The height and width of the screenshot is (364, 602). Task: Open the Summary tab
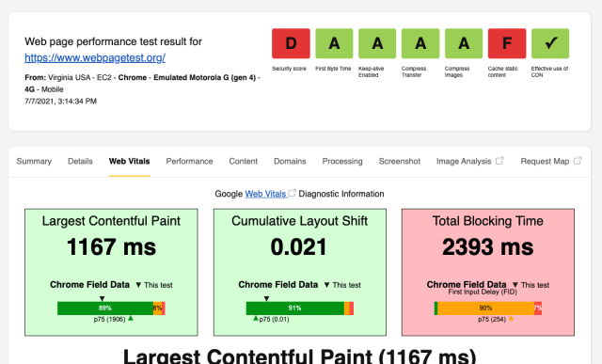tap(34, 161)
